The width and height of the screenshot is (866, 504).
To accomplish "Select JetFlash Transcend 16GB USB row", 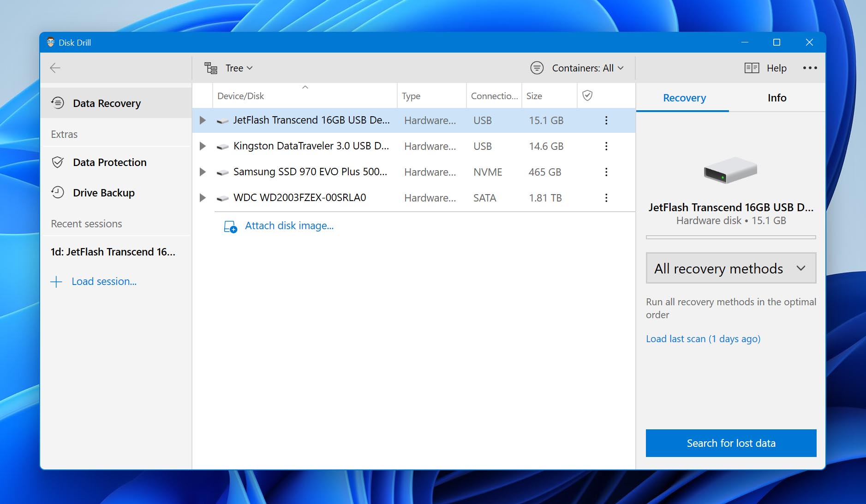I will click(414, 120).
